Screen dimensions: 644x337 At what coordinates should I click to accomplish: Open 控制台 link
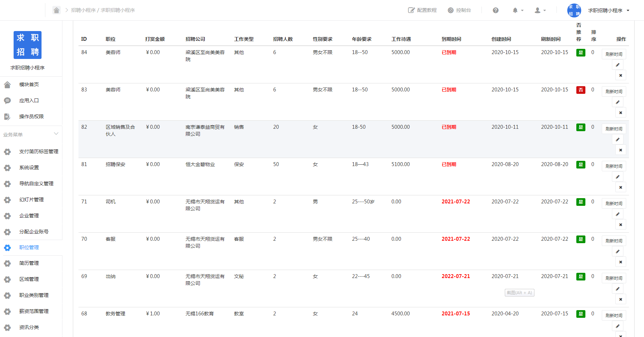tap(459, 10)
